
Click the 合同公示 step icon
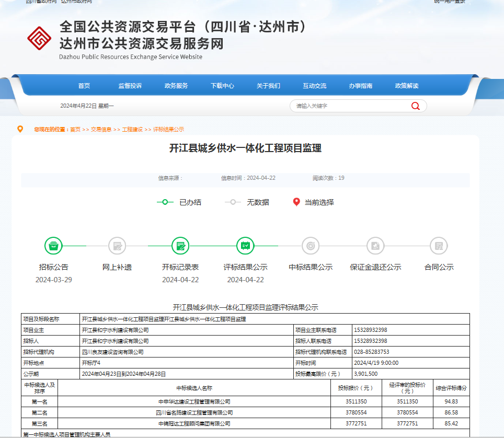click(x=439, y=246)
